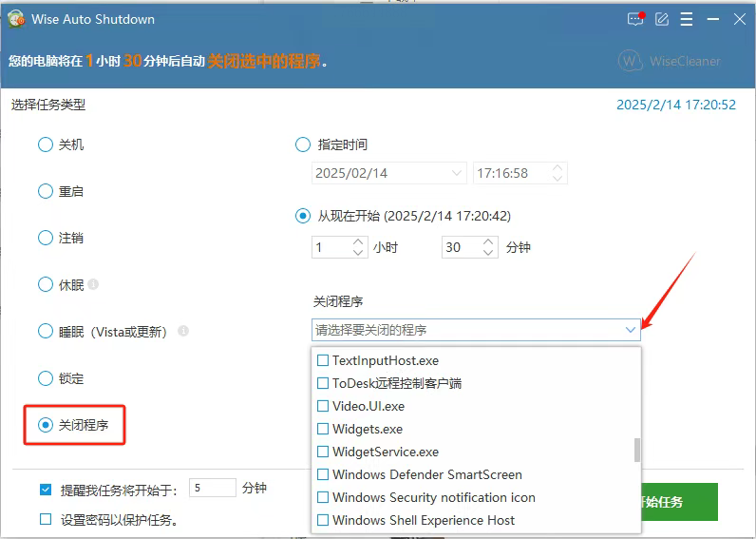Viewport: 756px width, 539px height.
Task: Select the 关机 radio option
Action: pos(46,144)
